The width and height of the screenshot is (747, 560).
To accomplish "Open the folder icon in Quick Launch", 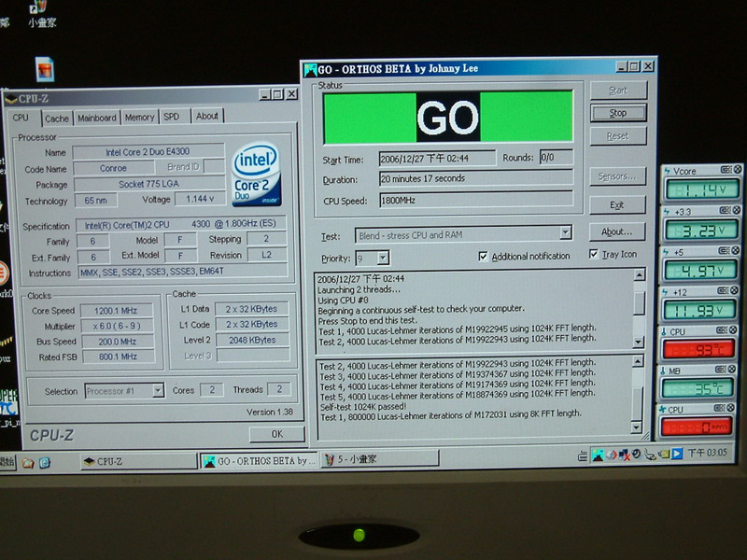I will click(28, 462).
